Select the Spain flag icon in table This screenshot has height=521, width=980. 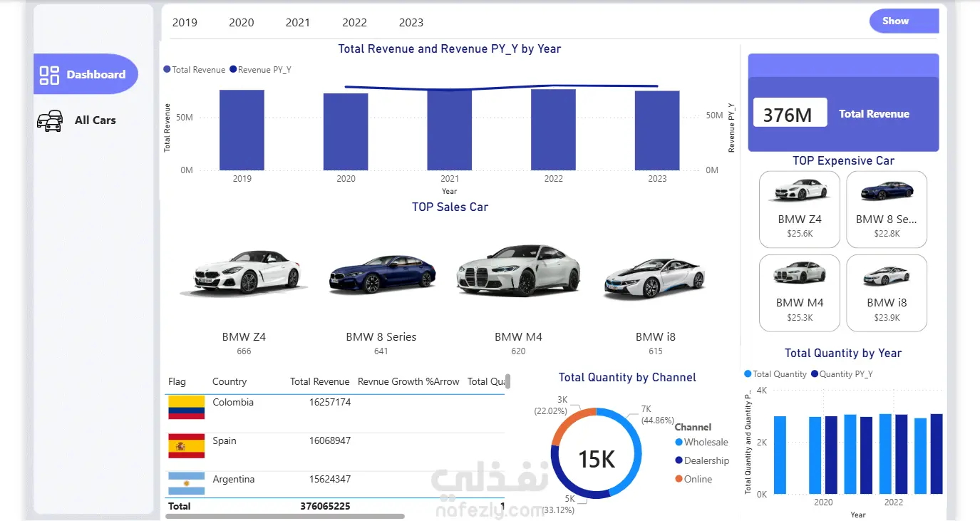pyautogui.click(x=186, y=446)
